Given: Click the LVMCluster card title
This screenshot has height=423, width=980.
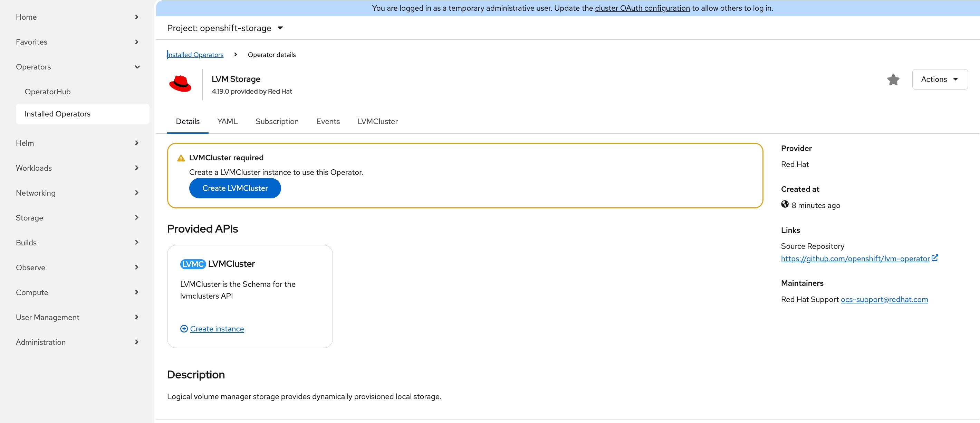Looking at the screenshot, I should 231,264.
